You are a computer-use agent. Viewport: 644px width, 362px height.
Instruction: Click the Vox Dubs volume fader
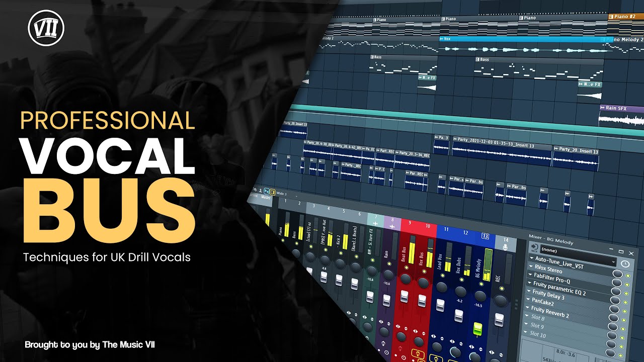coord(459,316)
